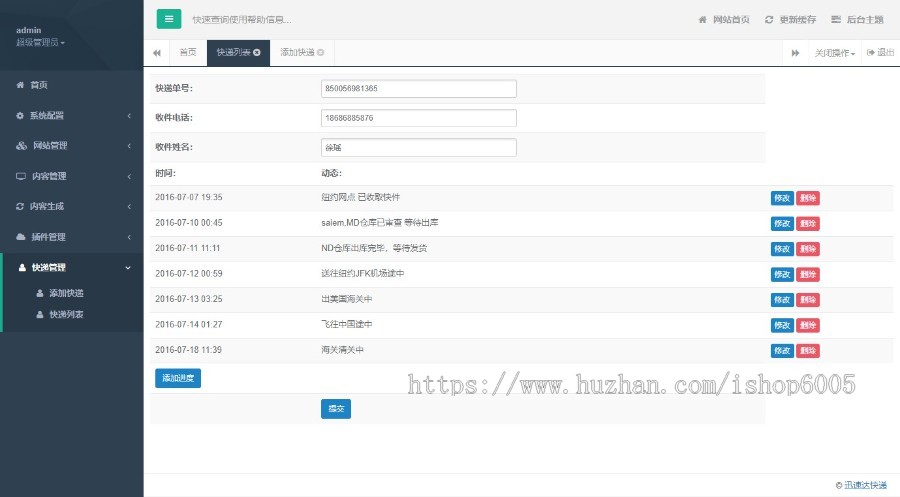Click 删除 for 2016-07-11 11:11 row
This screenshot has height=497, width=900.
[x=808, y=248]
